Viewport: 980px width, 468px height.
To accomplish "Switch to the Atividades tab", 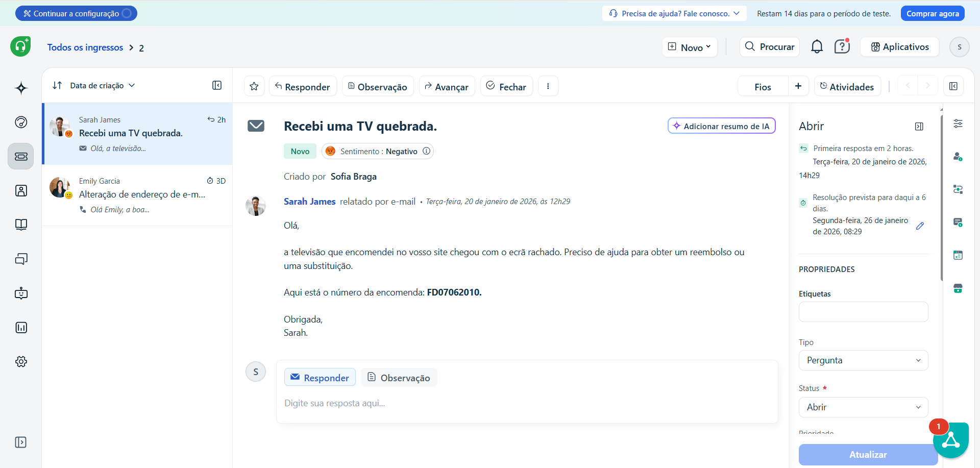I will [x=847, y=86].
